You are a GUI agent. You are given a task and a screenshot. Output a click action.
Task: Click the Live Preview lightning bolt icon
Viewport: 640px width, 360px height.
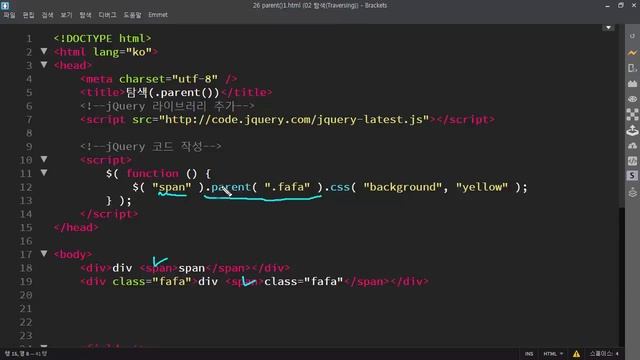pyautogui.click(x=632, y=53)
